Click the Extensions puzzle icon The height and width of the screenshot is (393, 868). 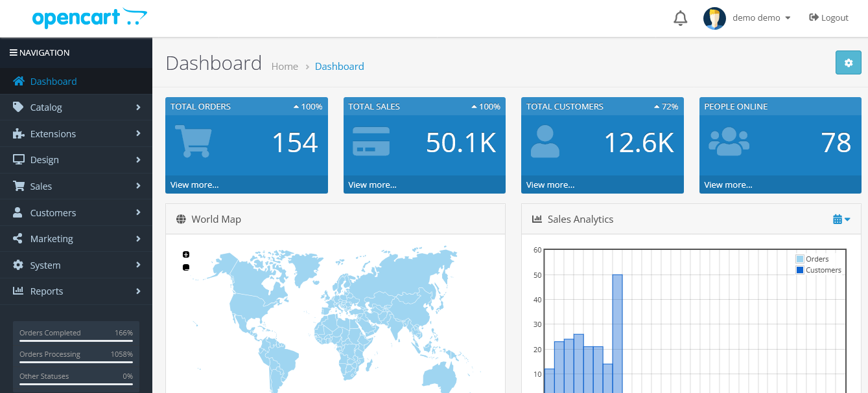[18, 133]
